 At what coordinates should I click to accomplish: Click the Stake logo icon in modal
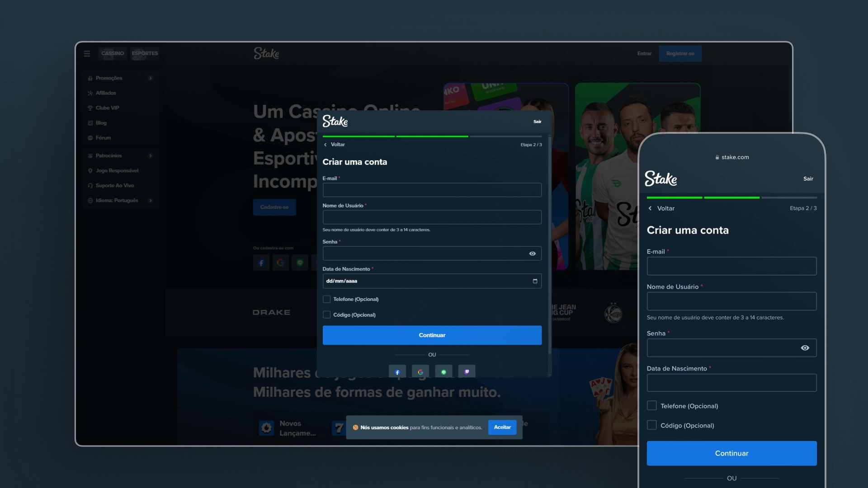pos(335,122)
